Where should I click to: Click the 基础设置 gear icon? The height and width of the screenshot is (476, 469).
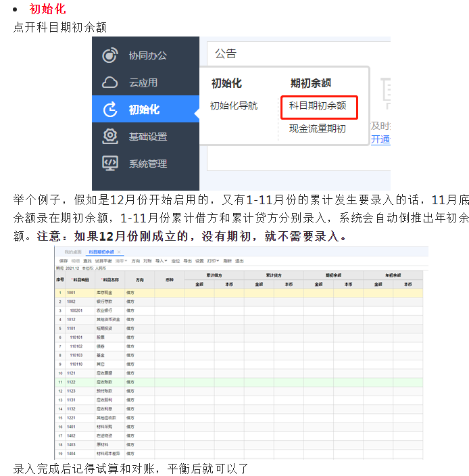coord(110,137)
